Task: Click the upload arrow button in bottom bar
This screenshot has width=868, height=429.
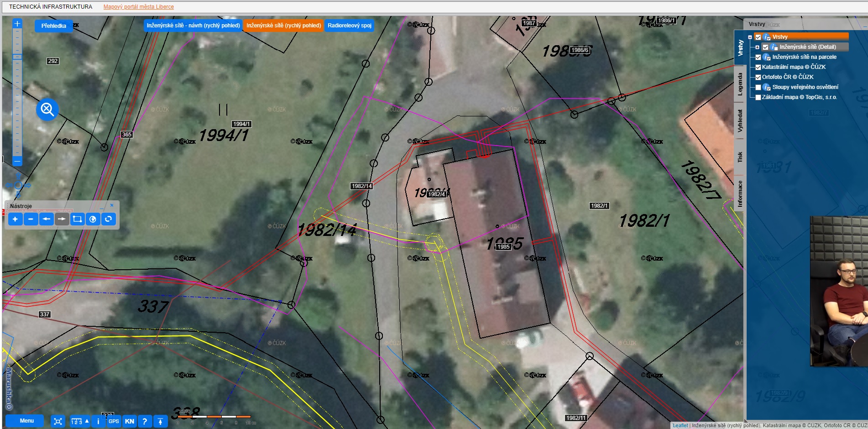Action: click(160, 421)
